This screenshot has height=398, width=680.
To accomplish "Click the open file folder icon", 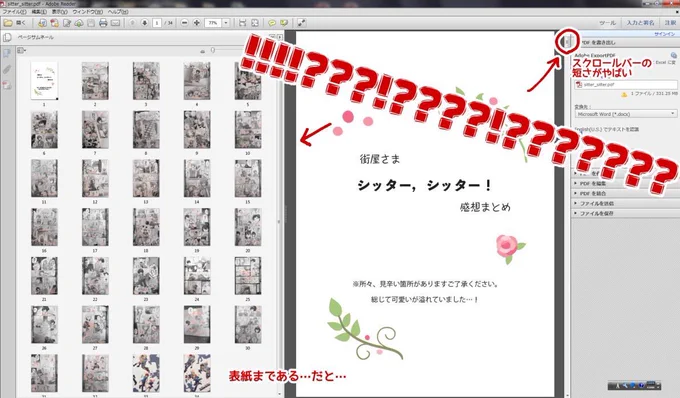I will pyautogui.click(x=8, y=23).
